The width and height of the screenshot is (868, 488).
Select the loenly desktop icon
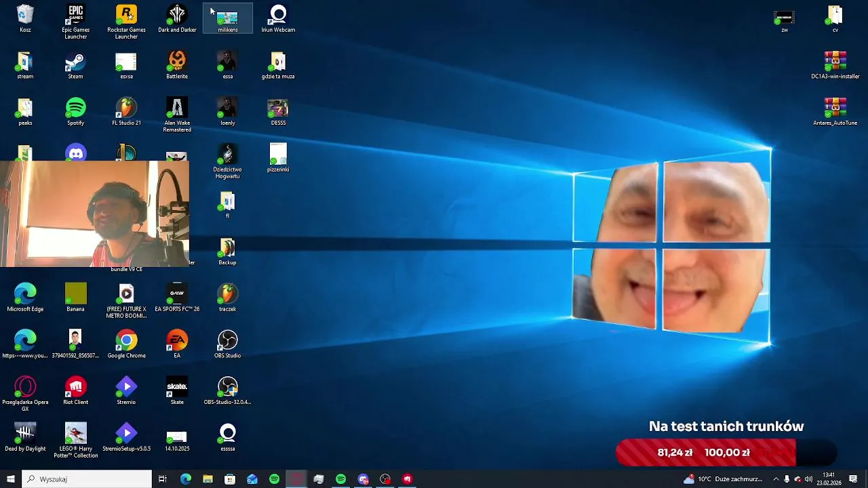(227, 113)
